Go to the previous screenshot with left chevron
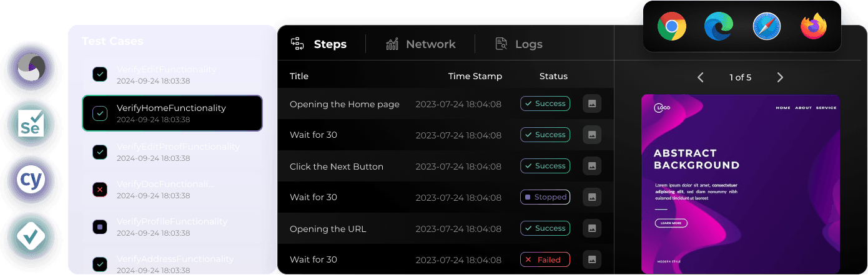 (701, 77)
